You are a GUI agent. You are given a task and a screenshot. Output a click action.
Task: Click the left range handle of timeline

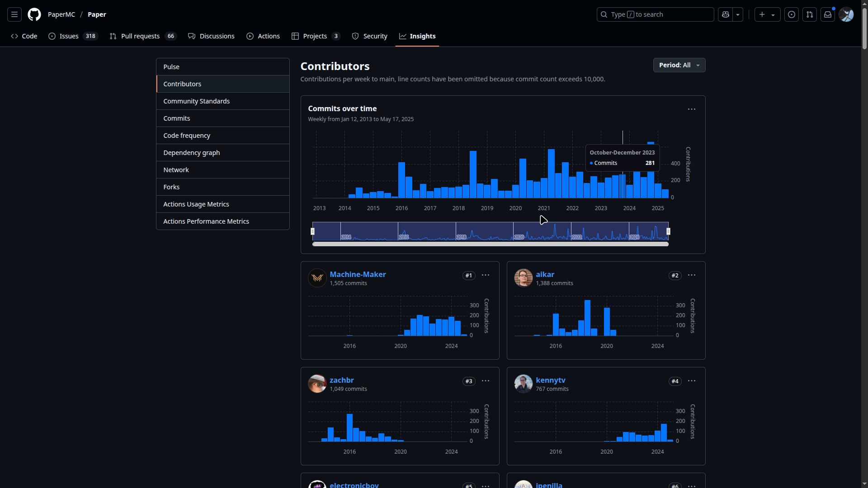[312, 231]
